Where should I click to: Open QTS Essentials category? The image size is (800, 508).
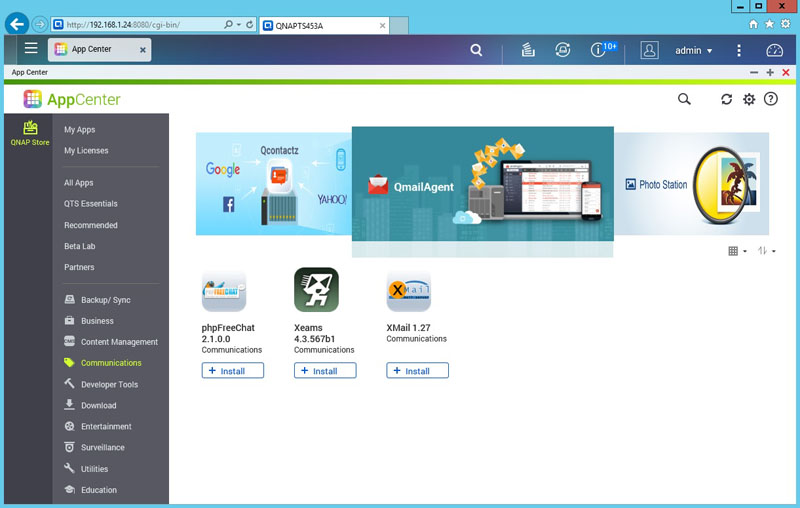pos(91,204)
